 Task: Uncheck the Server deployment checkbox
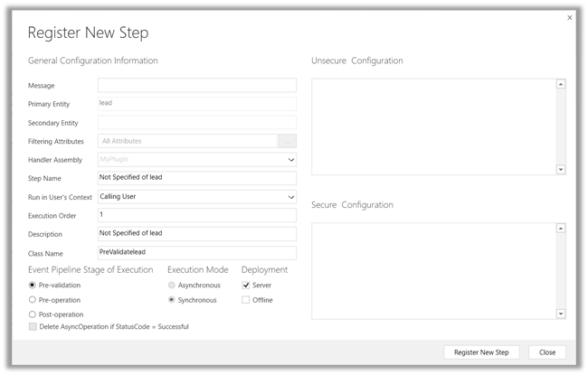(x=245, y=285)
